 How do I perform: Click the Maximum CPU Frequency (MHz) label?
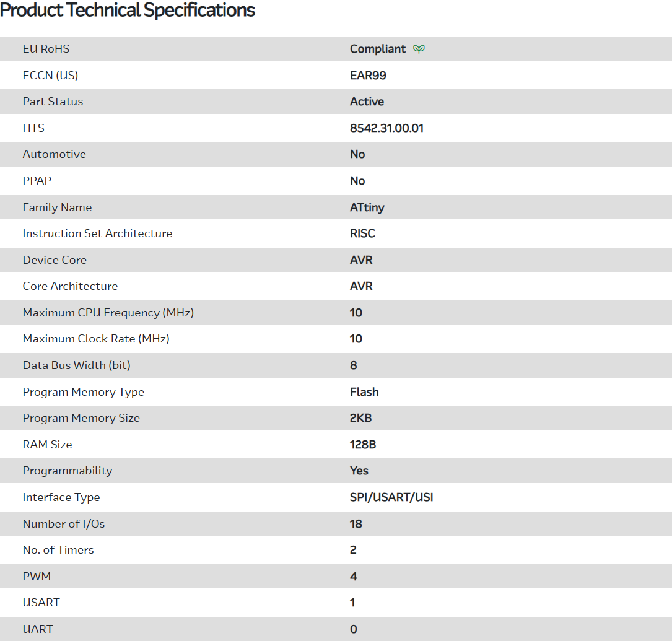[x=108, y=313]
